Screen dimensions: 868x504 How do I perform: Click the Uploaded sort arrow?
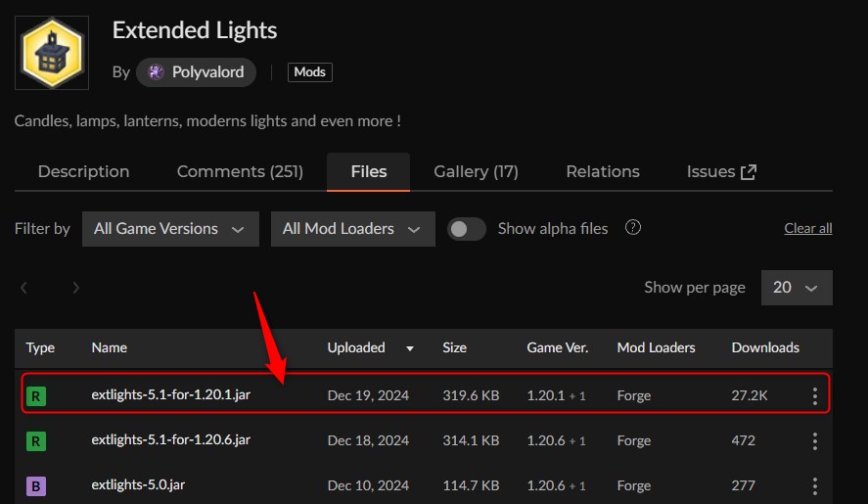tap(410, 348)
